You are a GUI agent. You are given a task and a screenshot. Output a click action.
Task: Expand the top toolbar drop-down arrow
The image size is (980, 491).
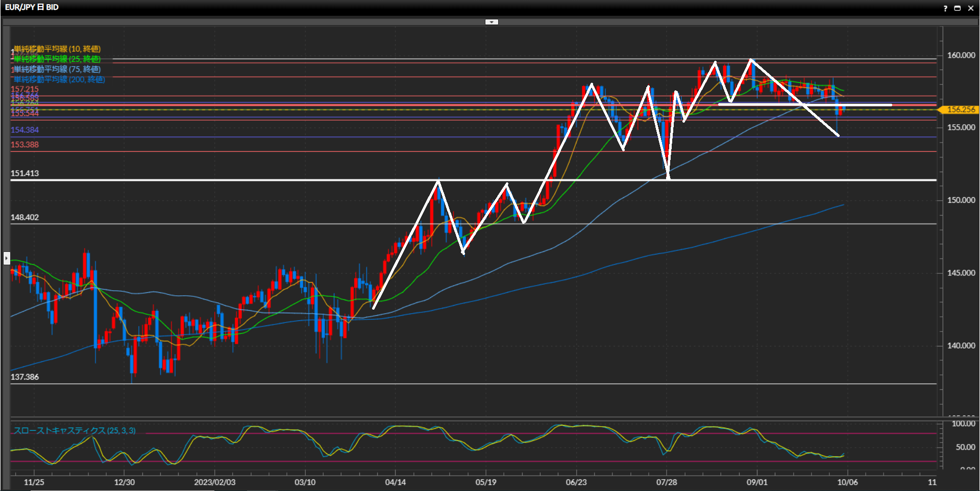point(492,22)
